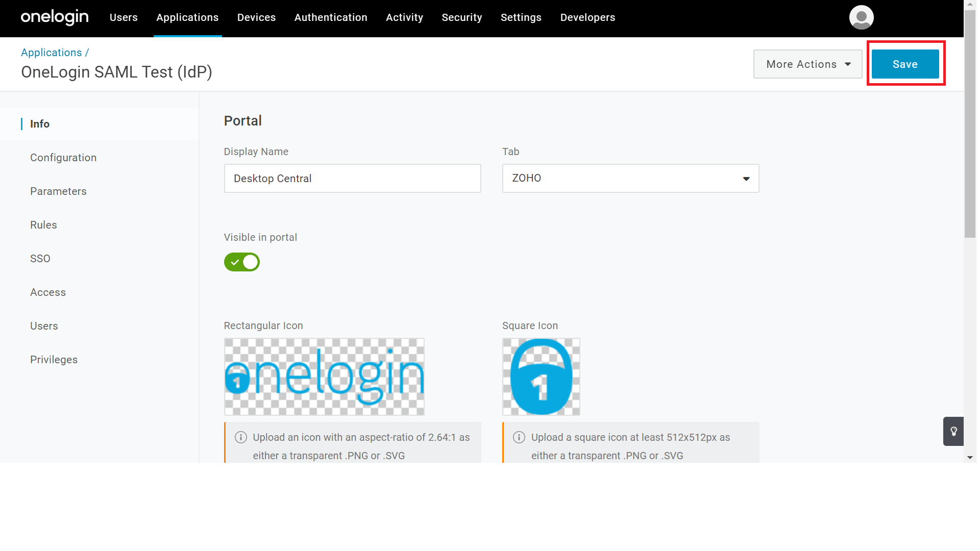
Task: Click the rectangular onelogin icon image
Action: coord(324,377)
